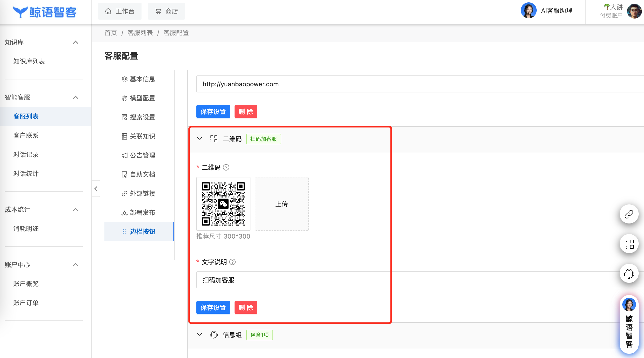The image size is (644, 358).
Task: Open 知识库列表 in sidebar
Action: click(29, 61)
